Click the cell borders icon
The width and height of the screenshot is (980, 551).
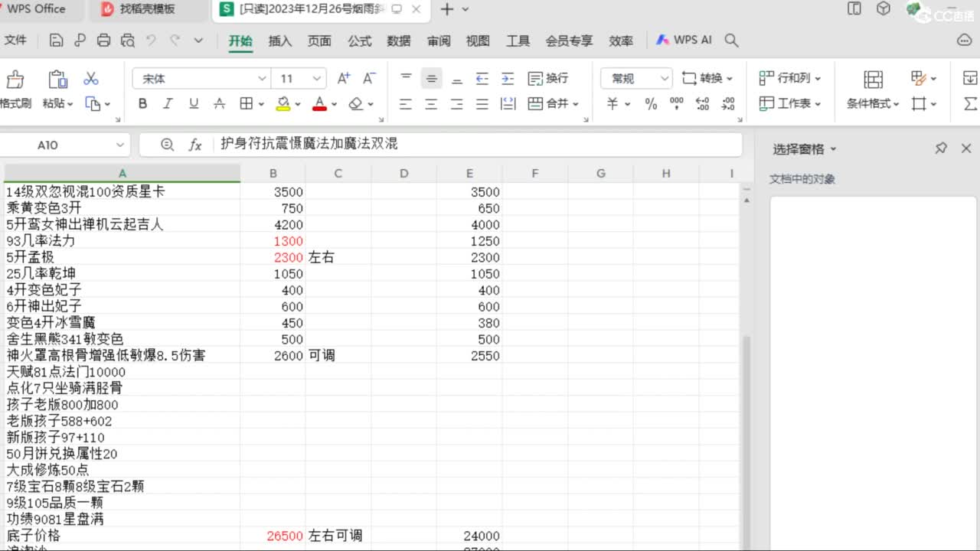click(246, 103)
